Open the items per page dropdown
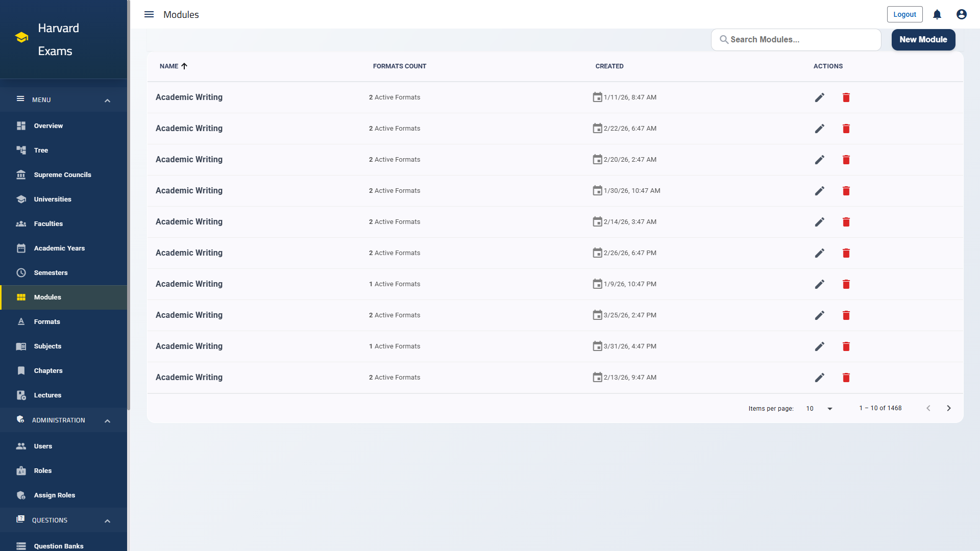 [x=819, y=408]
